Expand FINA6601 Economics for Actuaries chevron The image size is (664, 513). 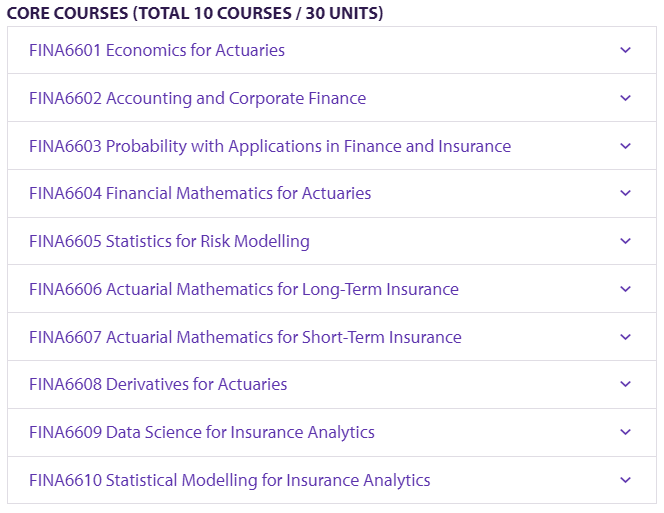pos(625,50)
